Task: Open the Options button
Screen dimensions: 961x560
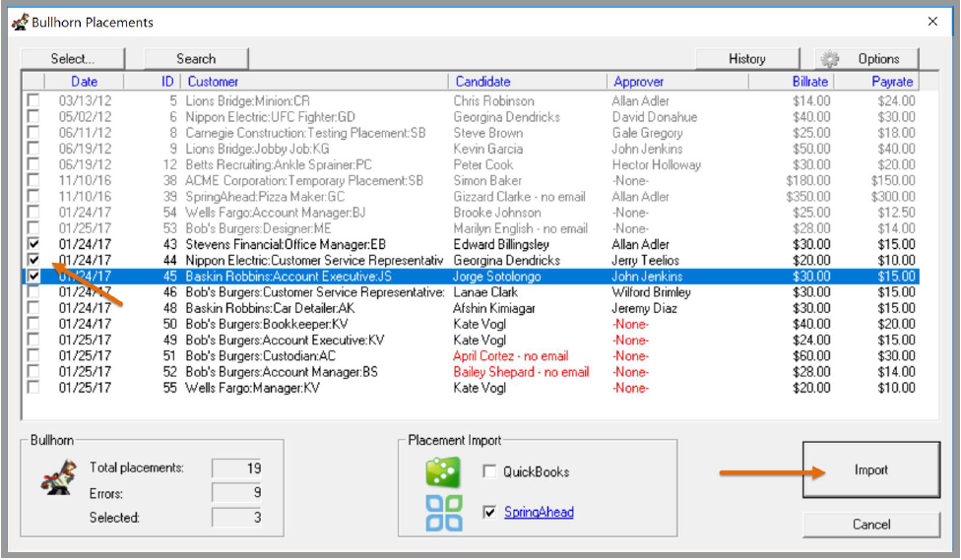Action: coord(866,59)
